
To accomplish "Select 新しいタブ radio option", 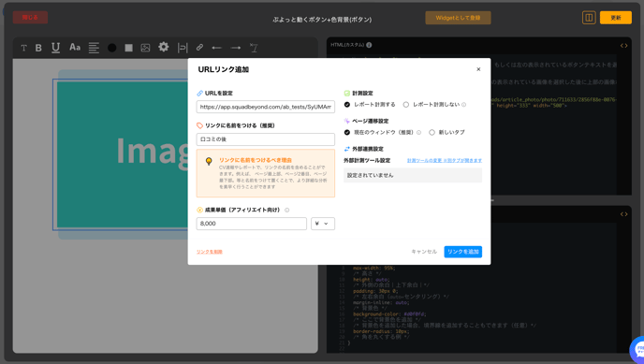I will [432, 133].
